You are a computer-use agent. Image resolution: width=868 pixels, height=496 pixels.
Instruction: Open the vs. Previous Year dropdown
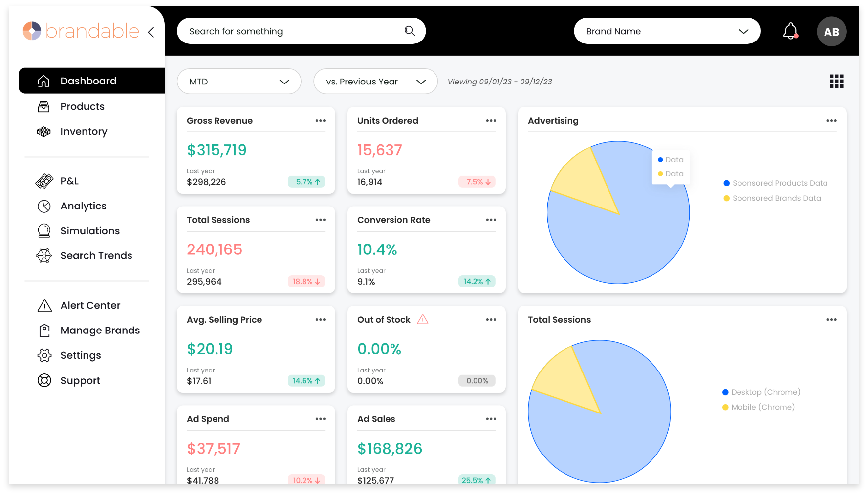pyautogui.click(x=375, y=82)
